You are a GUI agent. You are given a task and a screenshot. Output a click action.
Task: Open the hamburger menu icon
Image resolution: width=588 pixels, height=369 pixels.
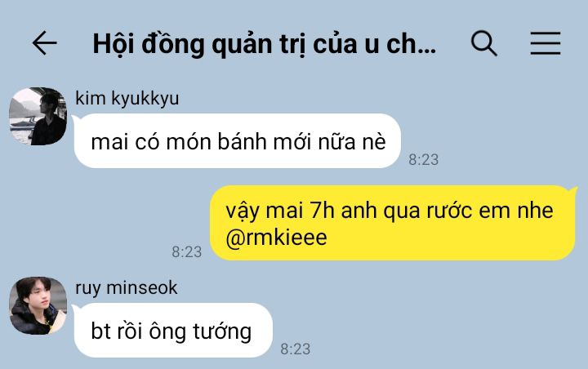tap(546, 43)
